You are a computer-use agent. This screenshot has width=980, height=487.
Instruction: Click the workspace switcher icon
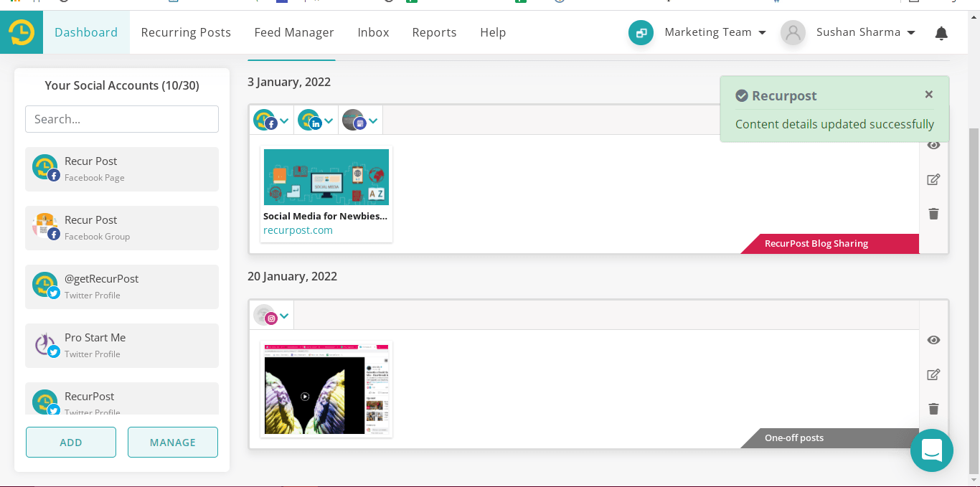coord(641,32)
